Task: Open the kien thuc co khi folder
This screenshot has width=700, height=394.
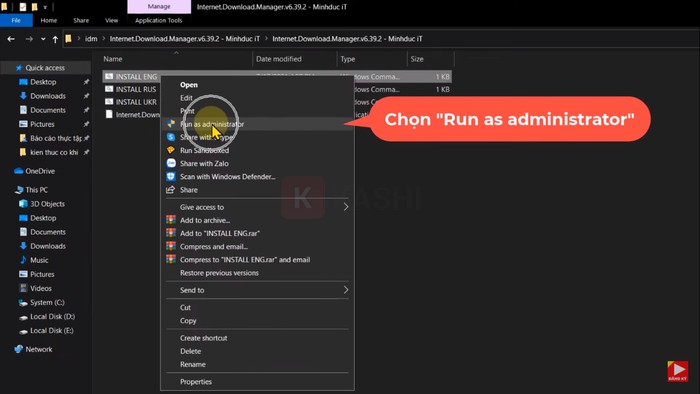Action: click(x=54, y=152)
